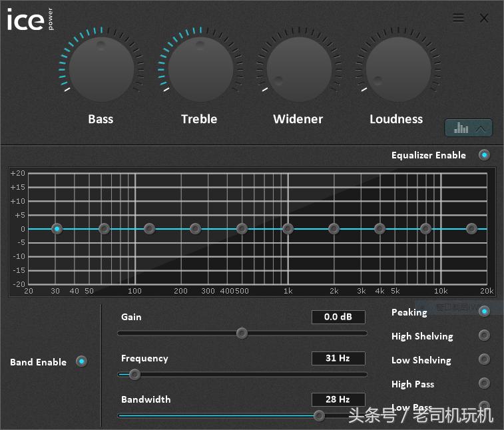Open the hamburger menu icon

458,18
